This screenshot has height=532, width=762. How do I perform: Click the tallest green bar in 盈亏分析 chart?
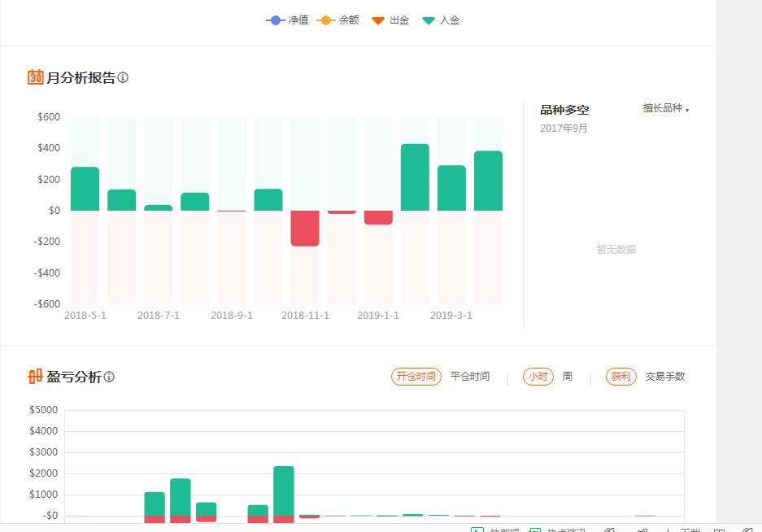[x=284, y=491]
